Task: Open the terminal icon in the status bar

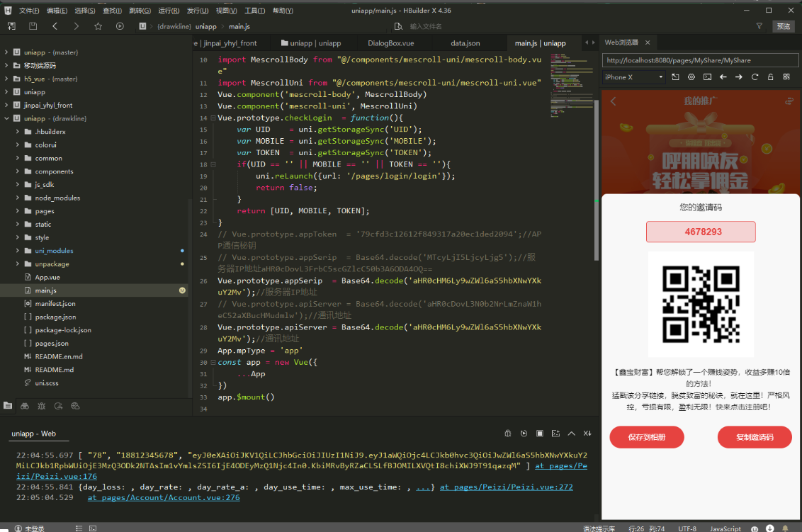Action: (x=93, y=528)
